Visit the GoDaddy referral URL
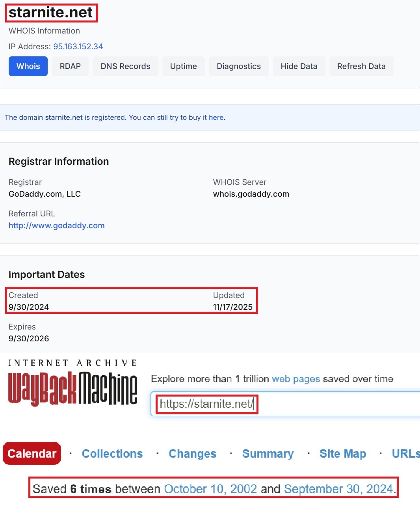The height and width of the screenshot is (514, 420). click(56, 225)
